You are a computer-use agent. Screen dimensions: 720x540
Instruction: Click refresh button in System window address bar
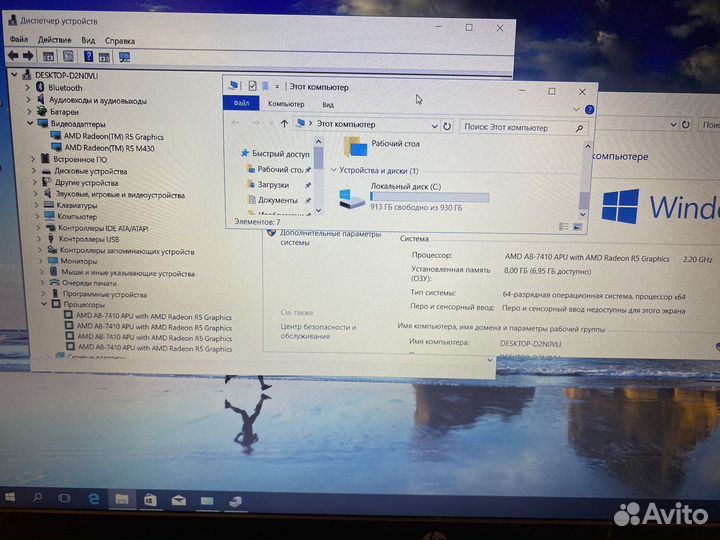pos(686,124)
